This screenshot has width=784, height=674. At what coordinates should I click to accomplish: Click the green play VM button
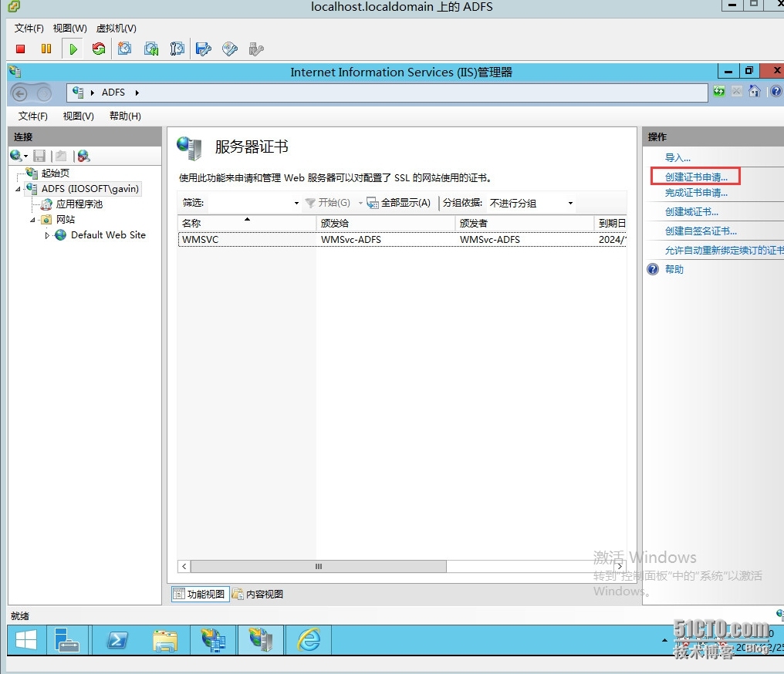pos(73,49)
